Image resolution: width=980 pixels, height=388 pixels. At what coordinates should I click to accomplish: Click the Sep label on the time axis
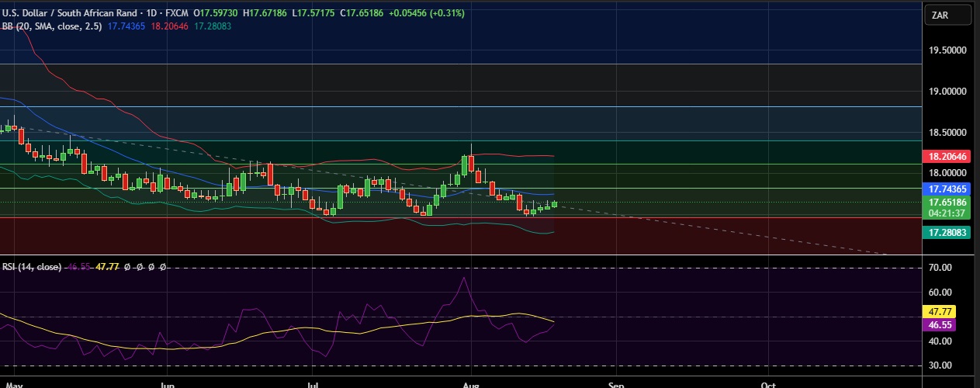coord(616,383)
